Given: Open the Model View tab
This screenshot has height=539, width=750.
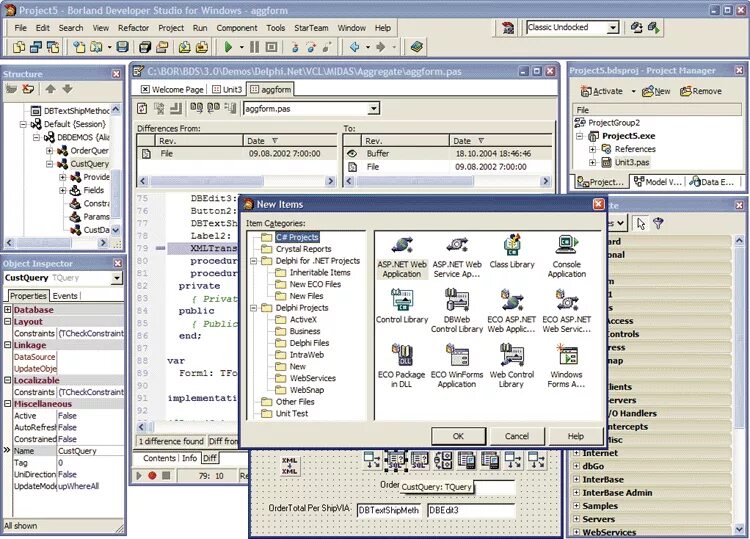Looking at the screenshot, I should pos(658,182).
